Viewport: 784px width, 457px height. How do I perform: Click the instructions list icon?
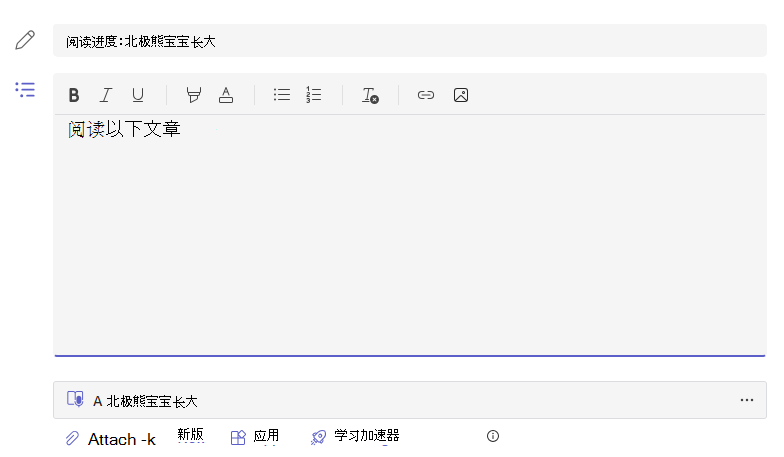[25, 90]
